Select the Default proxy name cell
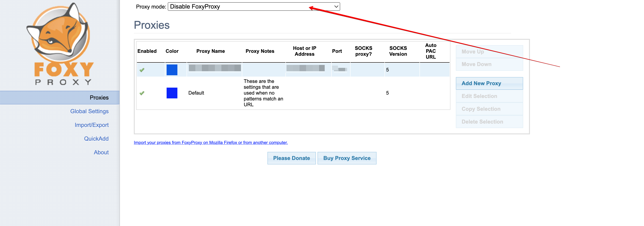This screenshot has height=226, width=644. (196, 93)
